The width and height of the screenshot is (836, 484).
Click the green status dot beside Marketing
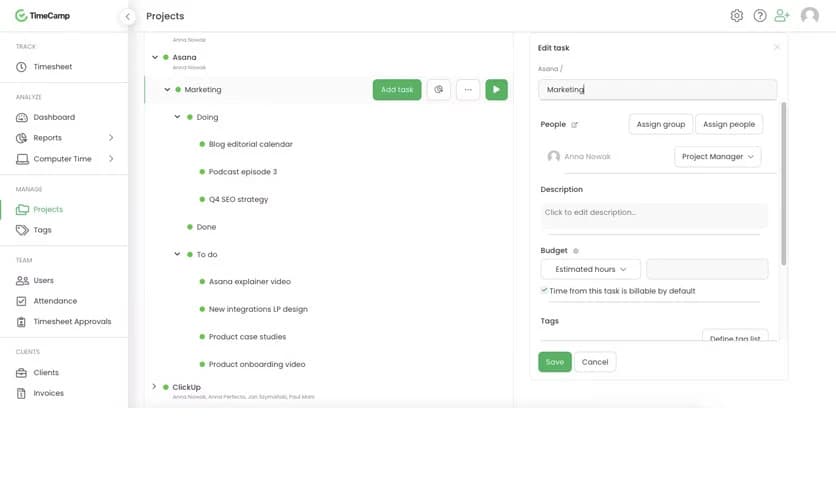(x=178, y=90)
